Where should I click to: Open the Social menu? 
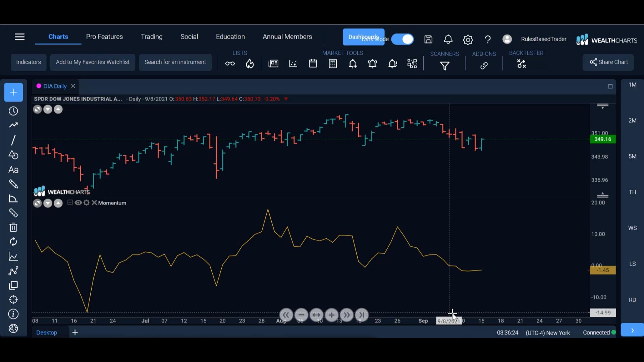[x=189, y=37]
